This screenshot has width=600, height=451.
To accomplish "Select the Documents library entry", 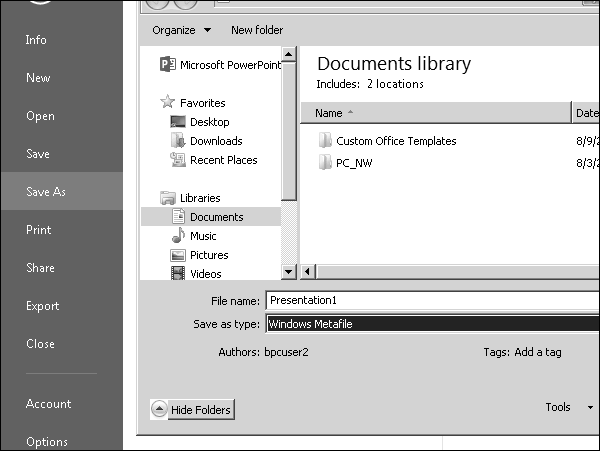I will [x=217, y=217].
